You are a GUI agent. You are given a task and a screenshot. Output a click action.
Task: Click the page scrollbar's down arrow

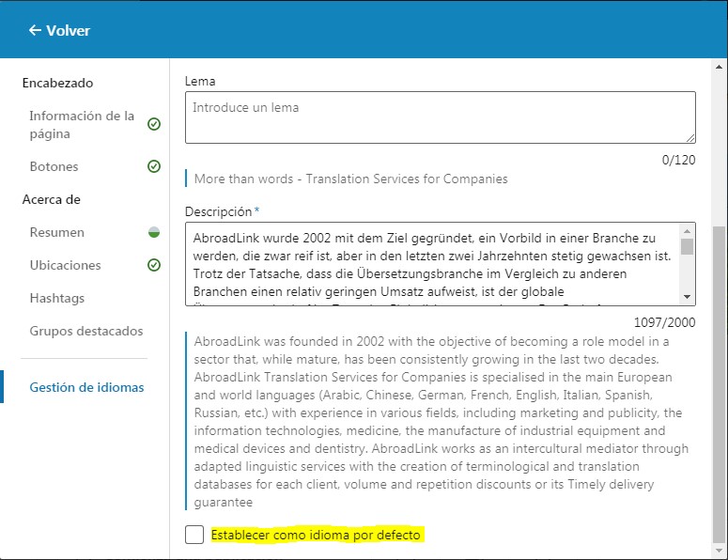pyautogui.click(x=719, y=551)
